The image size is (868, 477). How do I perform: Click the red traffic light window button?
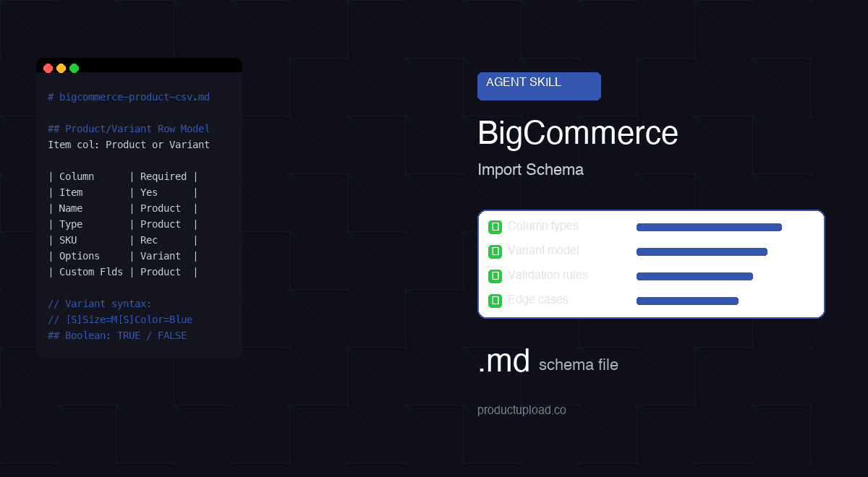coord(48,68)
